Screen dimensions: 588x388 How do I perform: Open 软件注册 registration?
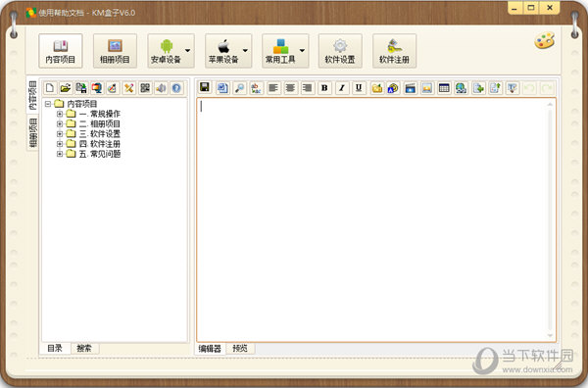(x=394, y=51)
